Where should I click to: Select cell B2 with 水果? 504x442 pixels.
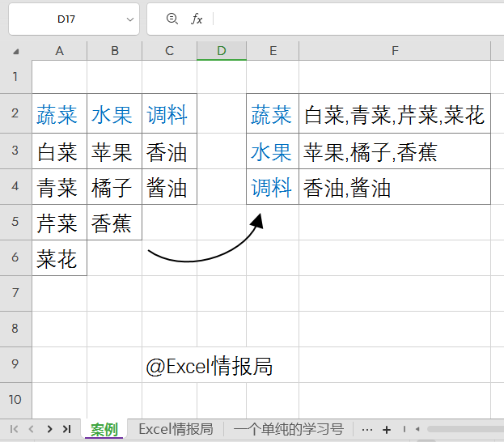click(114, 113)
